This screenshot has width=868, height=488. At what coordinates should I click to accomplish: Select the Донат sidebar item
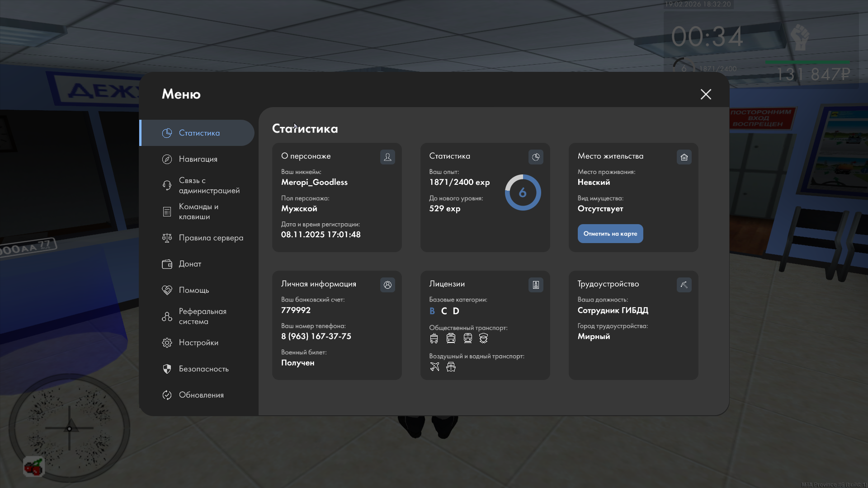pos(189,264)
